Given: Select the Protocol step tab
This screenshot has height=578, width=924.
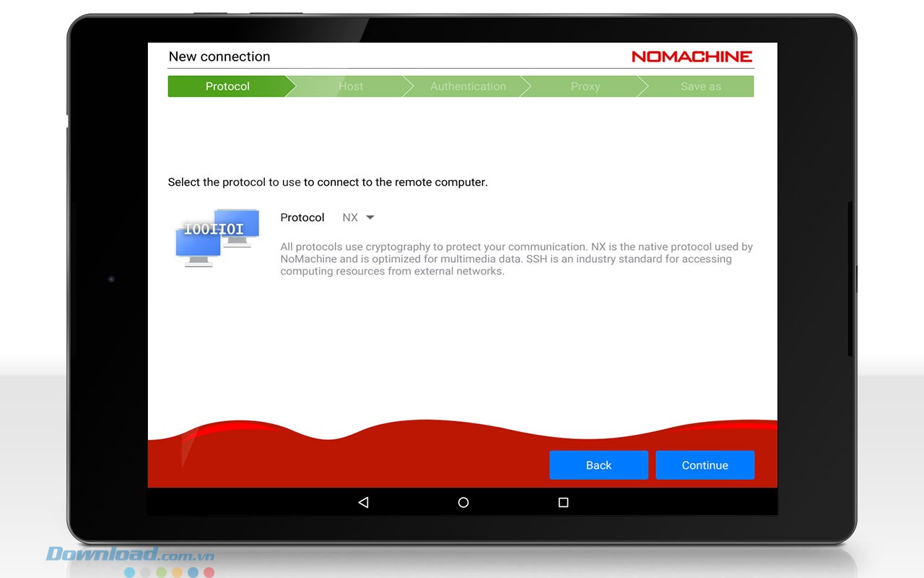Looking at the screenshot, I should [x=227, y=87].
